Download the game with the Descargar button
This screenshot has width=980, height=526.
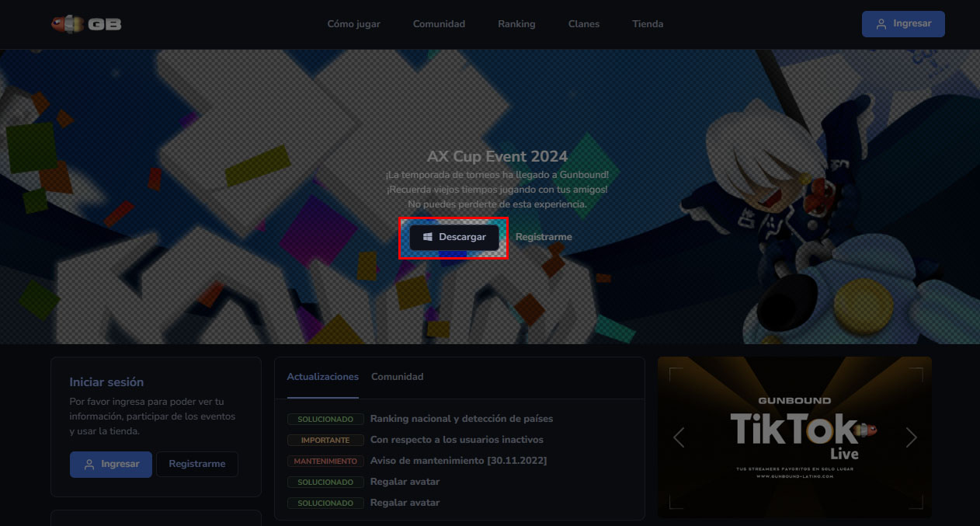coord(454,237)
